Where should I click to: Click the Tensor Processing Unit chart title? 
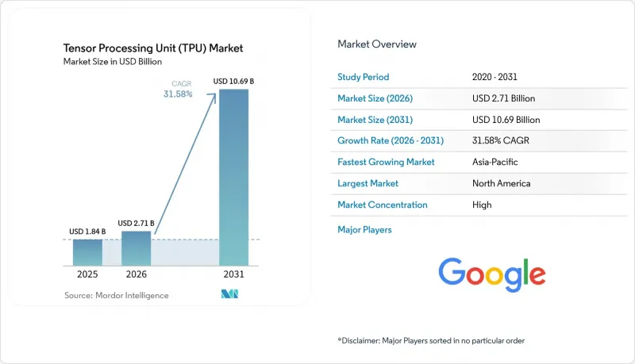pos(153,48)
